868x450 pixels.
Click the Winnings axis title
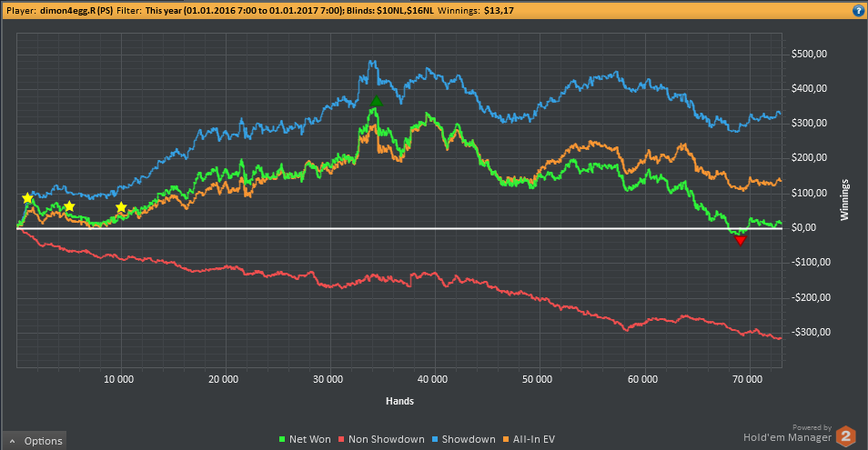[x=844, y=200]
